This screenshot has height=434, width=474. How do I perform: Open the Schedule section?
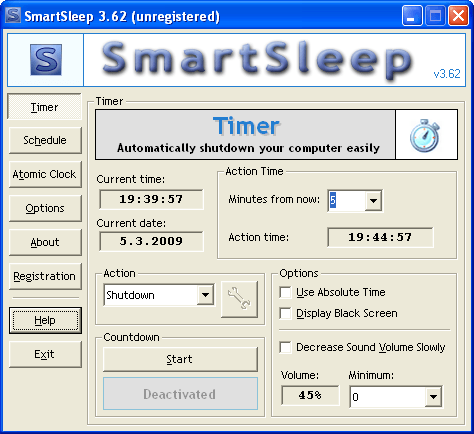click(45, 140)
